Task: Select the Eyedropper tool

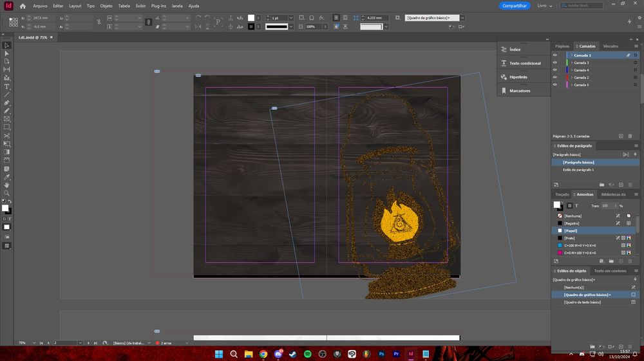Action: [x=7, y=177]
